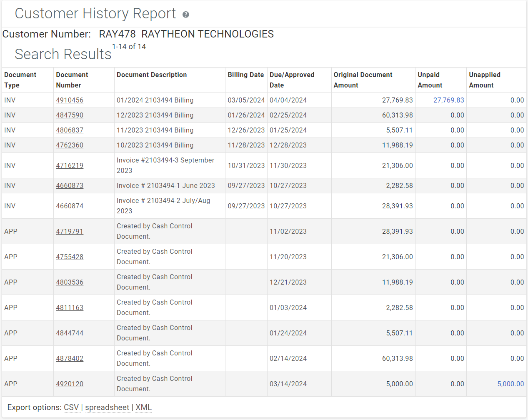Click billing date 03/05/2024
The height and width of the screenshot is (420, 528).
click(246, 100)
